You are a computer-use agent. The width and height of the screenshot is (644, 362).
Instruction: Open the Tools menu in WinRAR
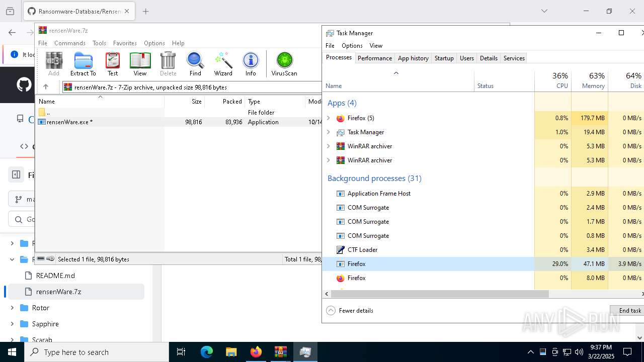[99, 43]
